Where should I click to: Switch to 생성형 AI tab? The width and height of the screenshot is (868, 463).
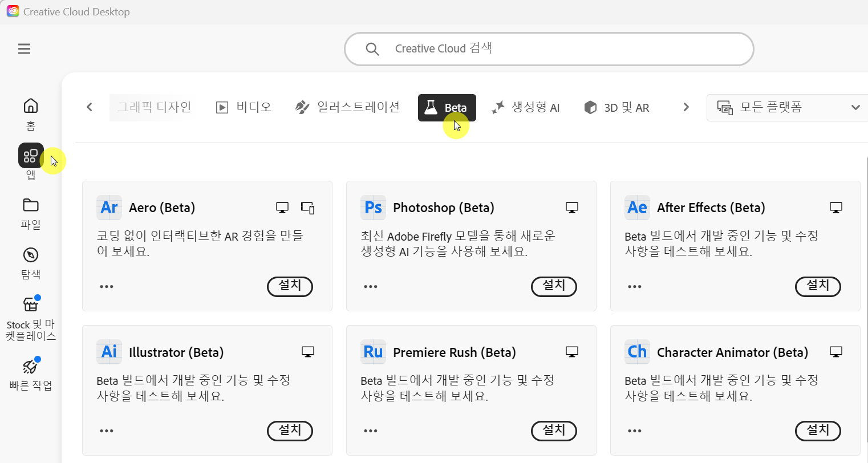[526, 107]
